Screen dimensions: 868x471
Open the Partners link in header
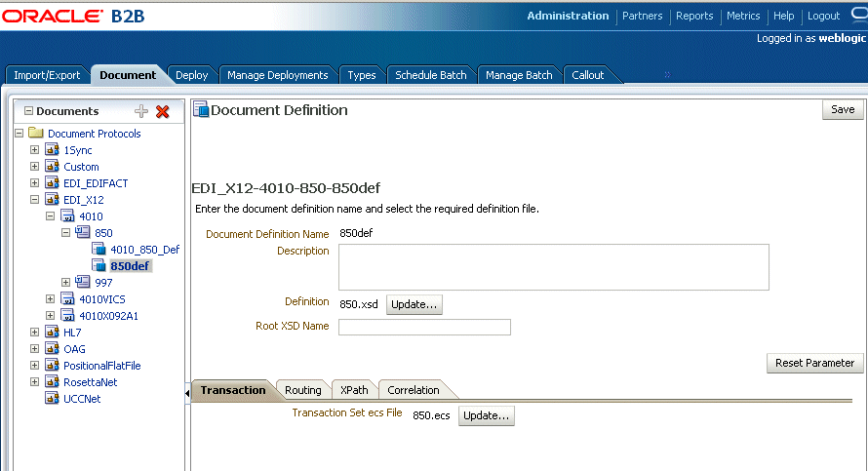(x=642, y=16)
